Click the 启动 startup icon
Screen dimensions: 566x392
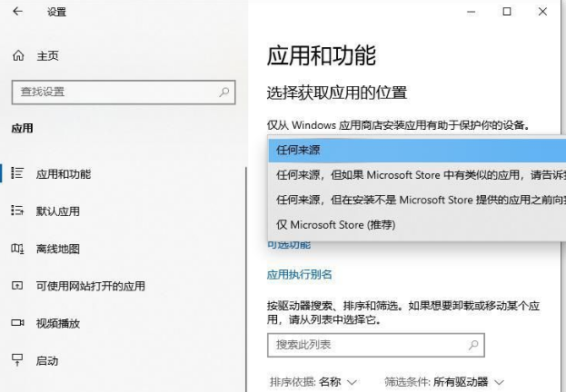[x=17, y=360]
